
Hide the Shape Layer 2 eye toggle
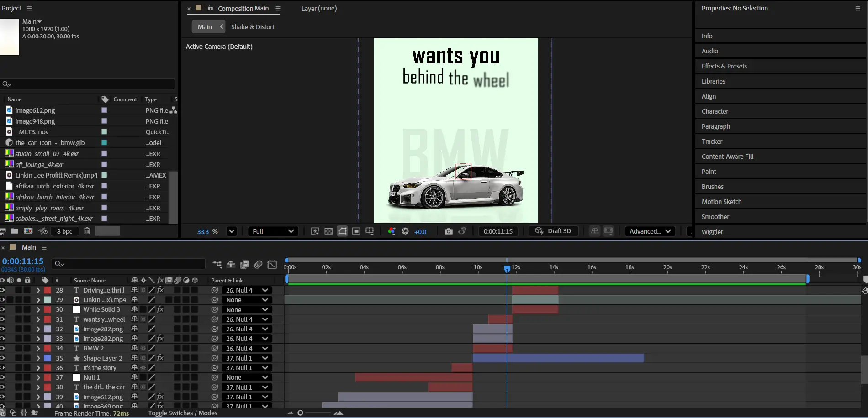point(3,358)
